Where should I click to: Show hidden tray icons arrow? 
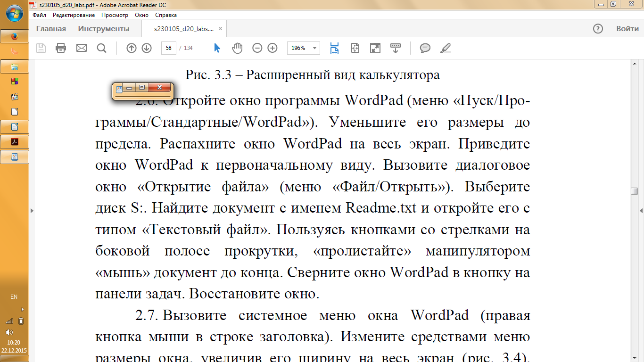point(22,310)
